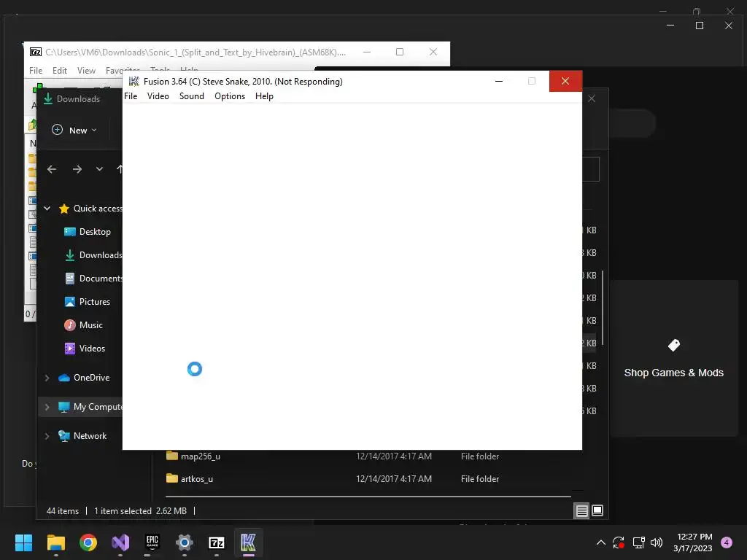
Task: Click the volume tray icon
Action: (x=657, y=542)
